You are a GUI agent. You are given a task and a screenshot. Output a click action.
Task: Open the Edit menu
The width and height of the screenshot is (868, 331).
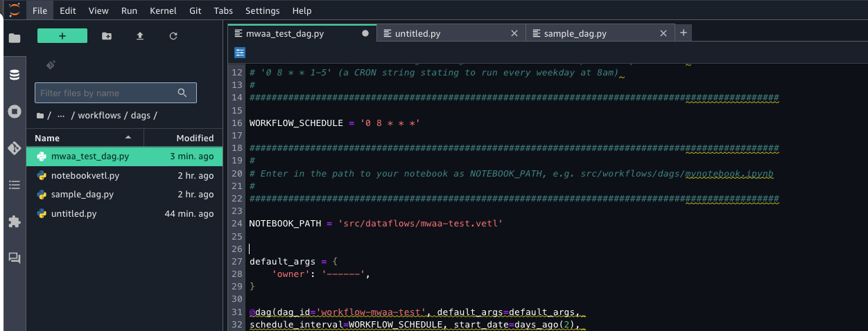67,11
